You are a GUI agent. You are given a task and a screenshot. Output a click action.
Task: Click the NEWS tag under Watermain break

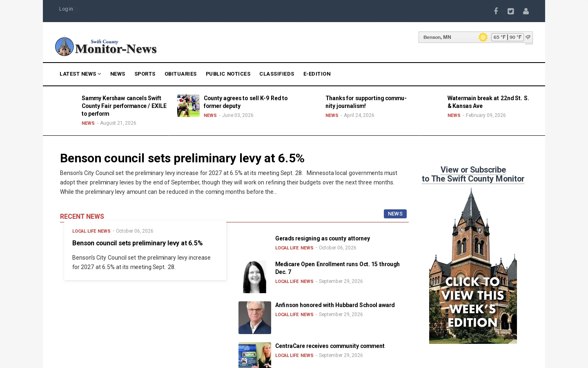454,115
